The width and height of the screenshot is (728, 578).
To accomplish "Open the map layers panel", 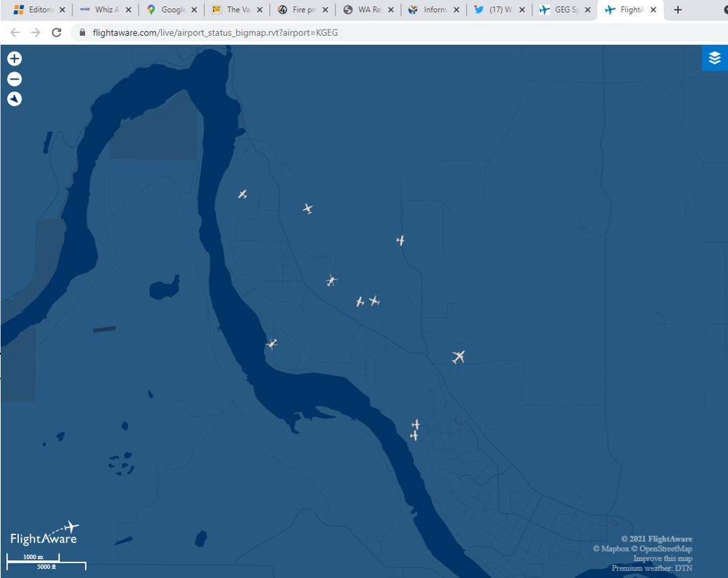I will (x=715, y=58).
